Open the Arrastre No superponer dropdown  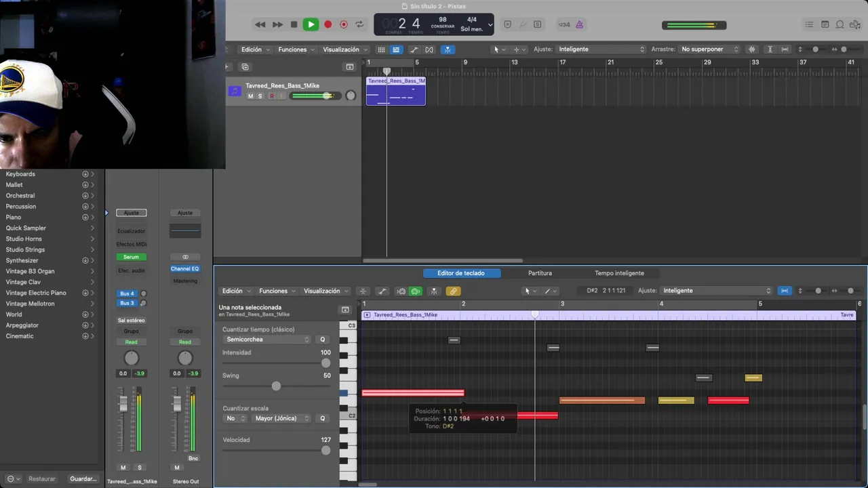[709, 49]
